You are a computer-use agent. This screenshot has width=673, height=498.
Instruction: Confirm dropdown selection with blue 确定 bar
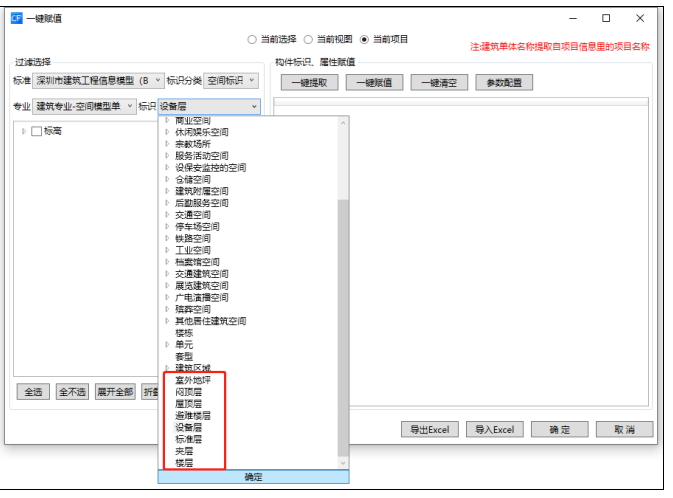click(253, 477)
